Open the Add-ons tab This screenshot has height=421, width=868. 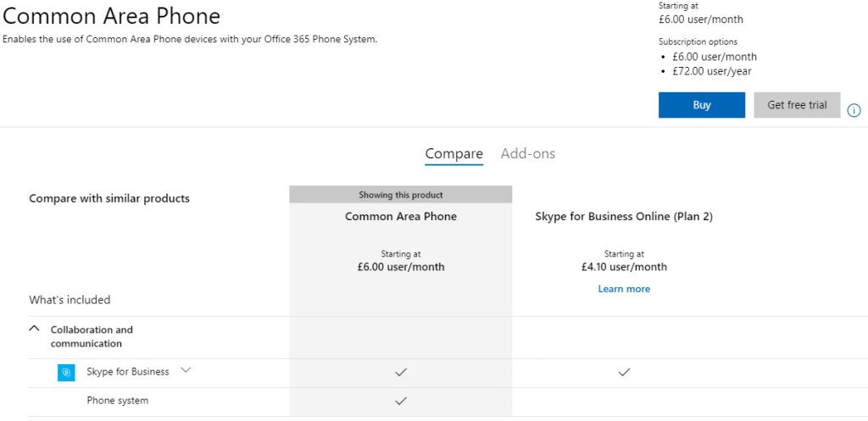pyautogui.click(x=527, y=153)
